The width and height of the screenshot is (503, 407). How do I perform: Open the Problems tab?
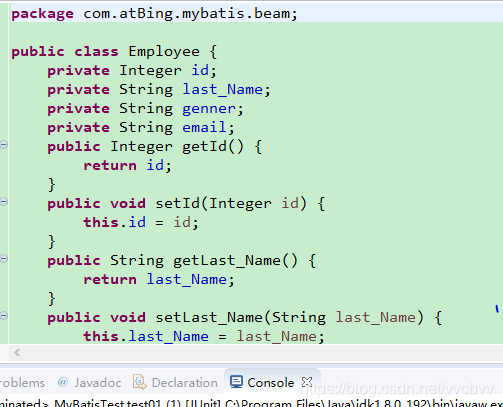[22, 383]
